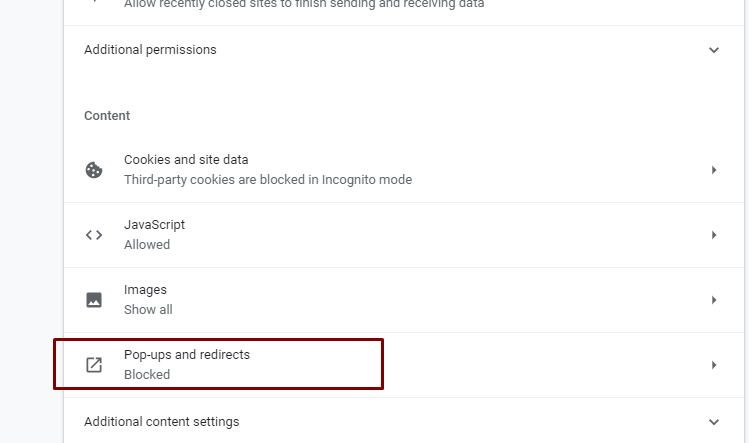
Task: Click the Pop-ups and redirects launch icon
Action: click(x=94, y=365)
